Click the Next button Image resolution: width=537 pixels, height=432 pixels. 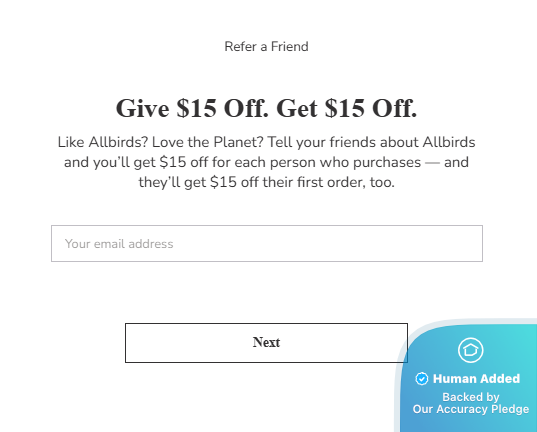pos(266,343)
